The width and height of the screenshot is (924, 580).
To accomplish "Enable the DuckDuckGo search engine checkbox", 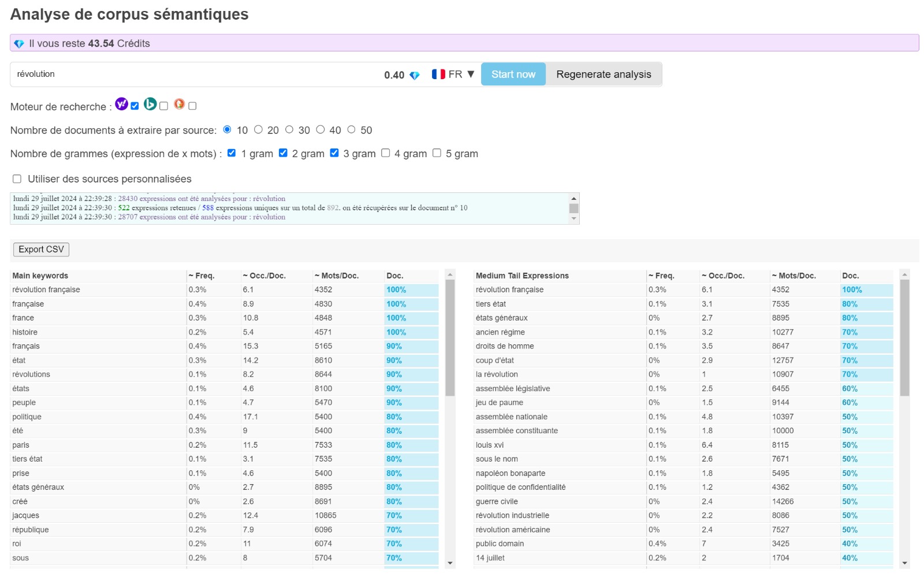I will click(192, 106).
